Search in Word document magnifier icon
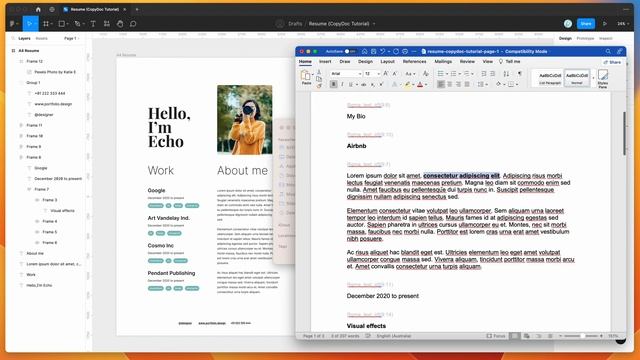 608,51
